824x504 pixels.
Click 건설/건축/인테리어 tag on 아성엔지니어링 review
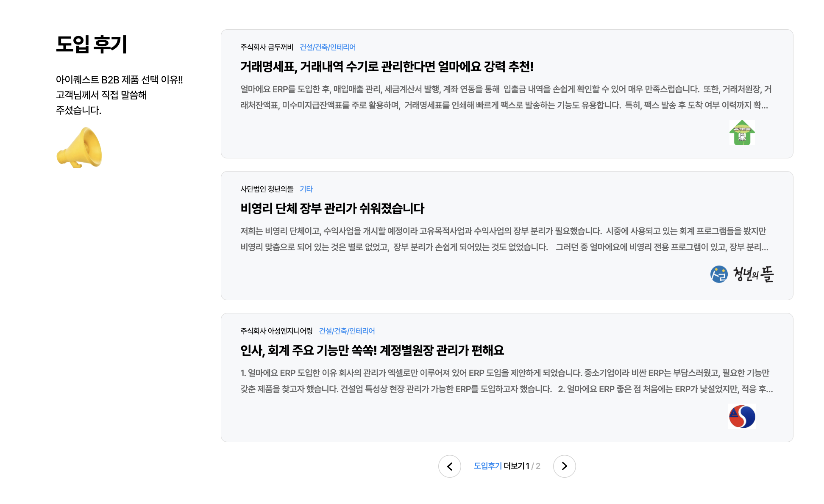coord(348,331)
